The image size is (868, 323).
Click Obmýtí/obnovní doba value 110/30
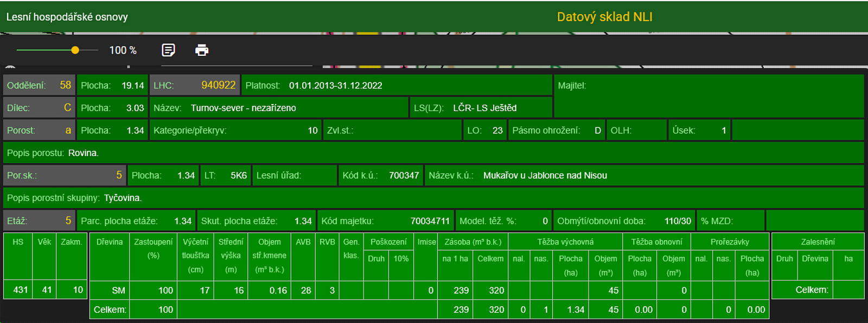click(x=678, y=221)
